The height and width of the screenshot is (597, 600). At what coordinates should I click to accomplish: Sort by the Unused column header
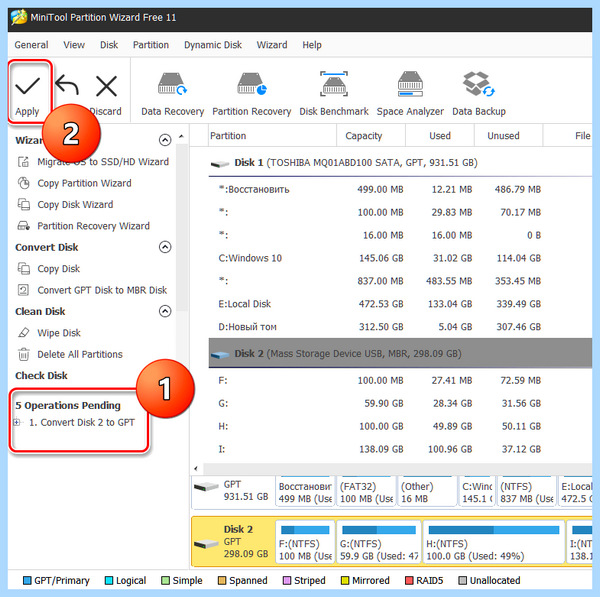[509, 136]
